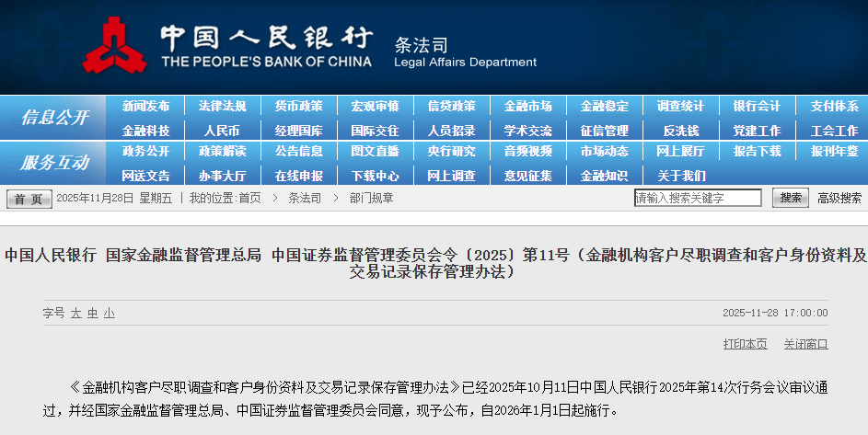Select 政策解读 in service menu
The height and width of the screenshot is (435, 868).
222,151
